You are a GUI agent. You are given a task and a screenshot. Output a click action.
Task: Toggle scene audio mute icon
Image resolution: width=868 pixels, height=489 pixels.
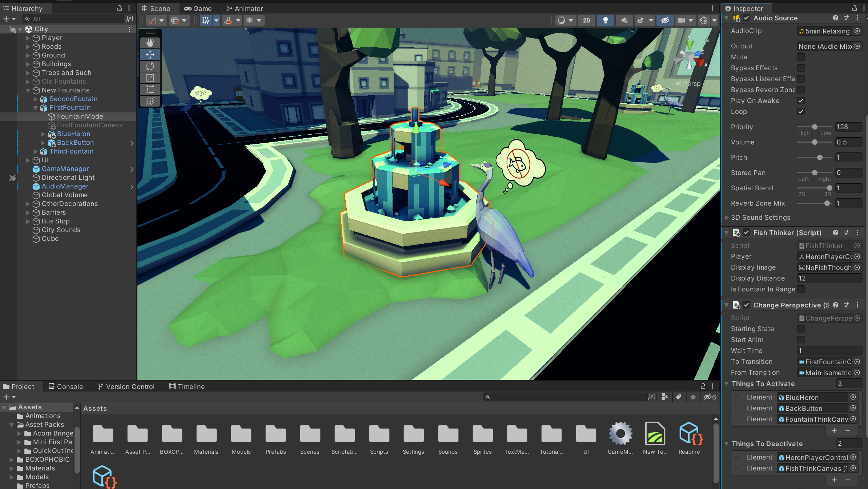click(624, 20)
